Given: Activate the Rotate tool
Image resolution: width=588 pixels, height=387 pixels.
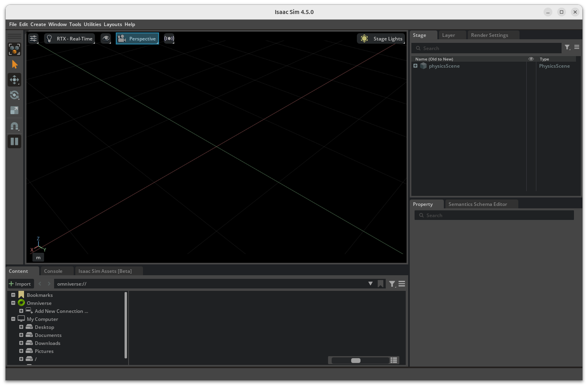Looking at the screenshot, I should tap(14, 95).
